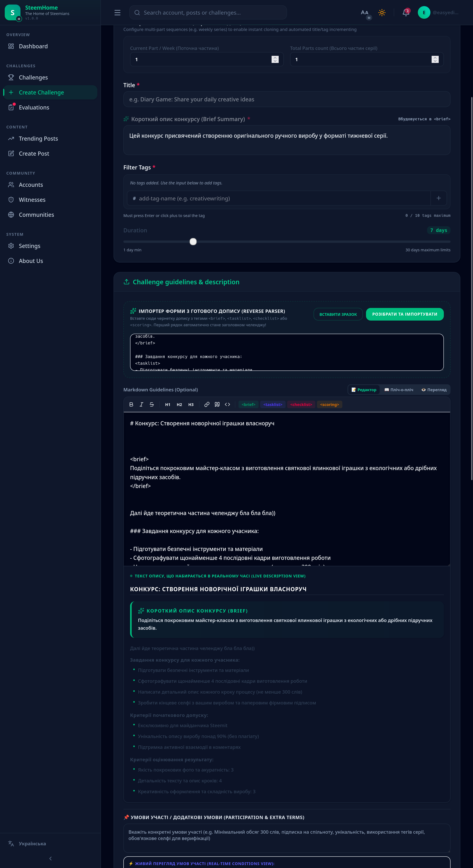The width and height of the screenshot is (473, 868).
Task: Insert the <tasklist> tag
Action: pyautogui.click(x=273, y=405)
